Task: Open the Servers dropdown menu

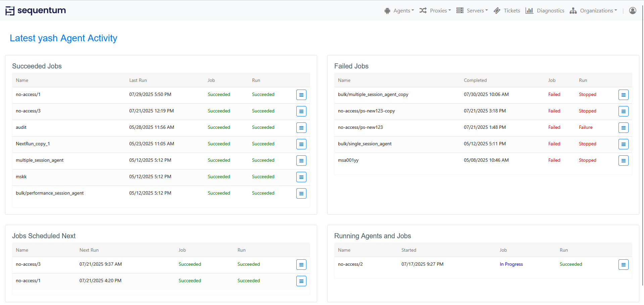Action: pos(472,11)
